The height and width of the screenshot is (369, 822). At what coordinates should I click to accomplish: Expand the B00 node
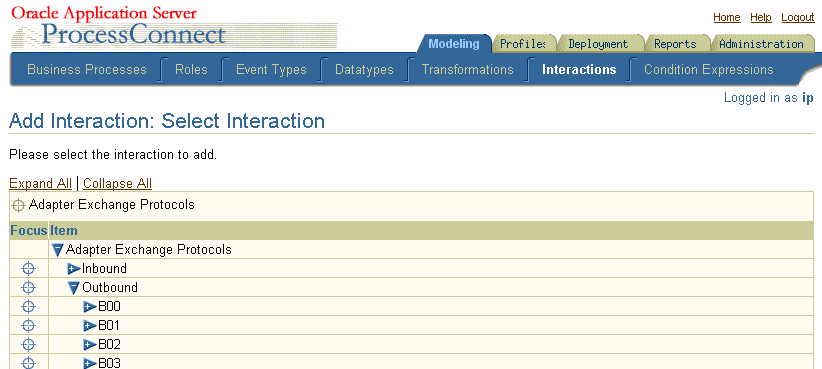pos(90,307)
